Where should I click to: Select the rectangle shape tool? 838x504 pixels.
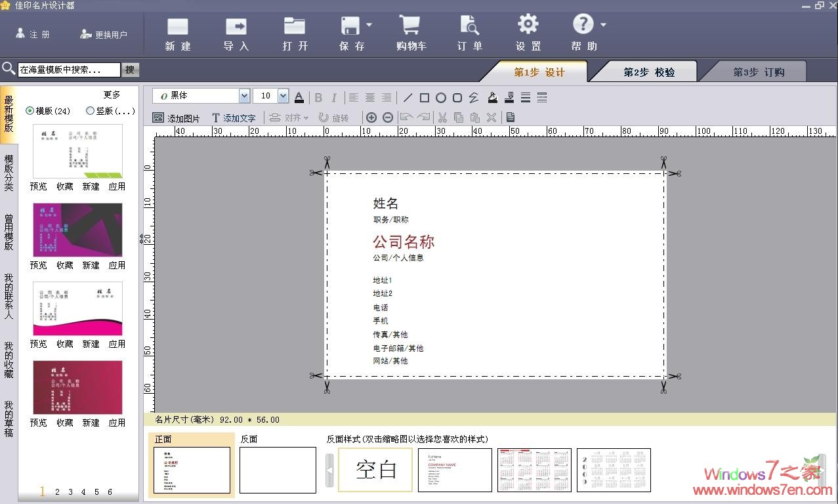point(425,98)
